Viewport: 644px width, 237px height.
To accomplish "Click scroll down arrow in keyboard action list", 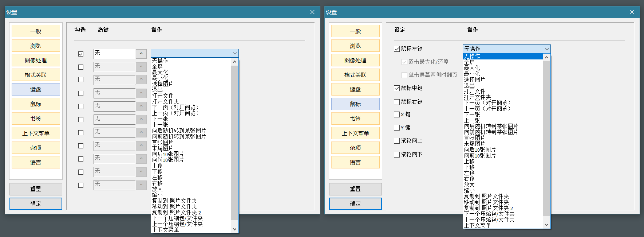I will click(234, 229).
